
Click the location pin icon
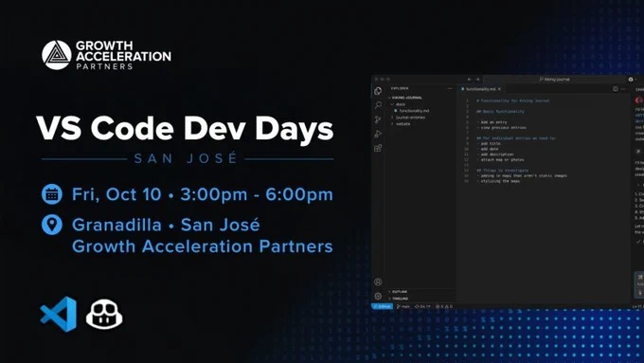[52, 225]
